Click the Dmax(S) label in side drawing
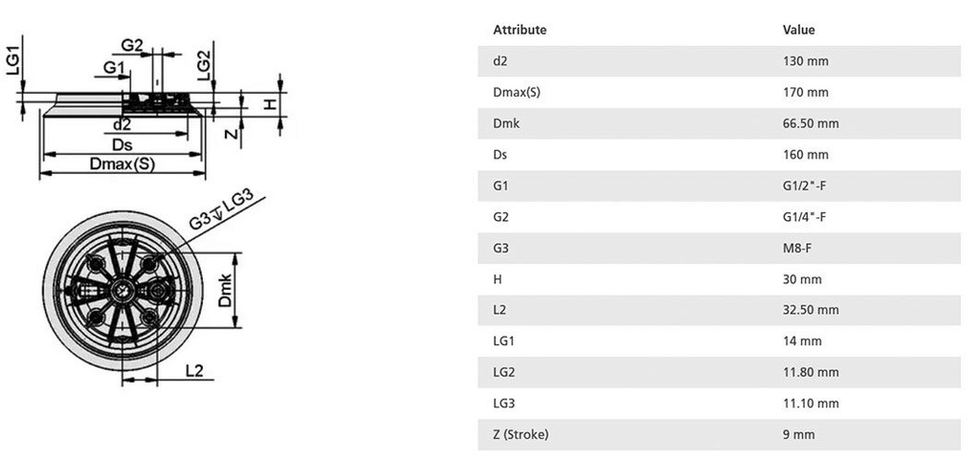Image resolution: width=980 pixels, height=461 pixels. pos(122,164)
